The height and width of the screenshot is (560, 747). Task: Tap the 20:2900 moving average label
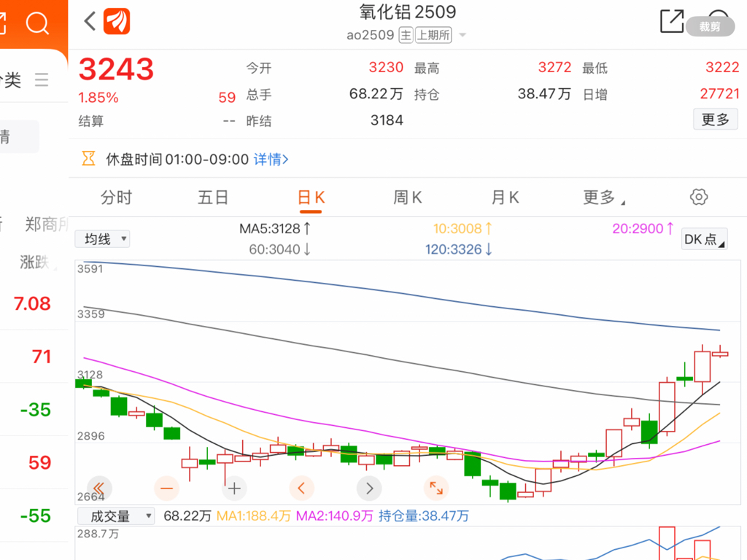pyautogui.click(x=643, y=228)
